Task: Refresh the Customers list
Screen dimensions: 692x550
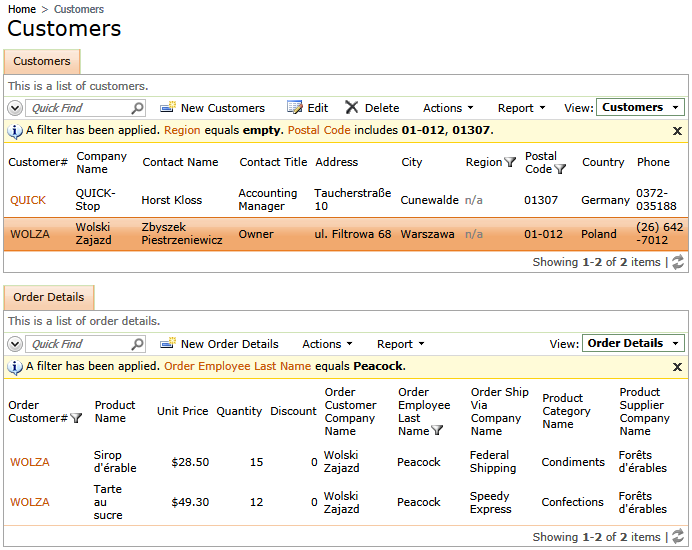Action: [x=677, y=262]
